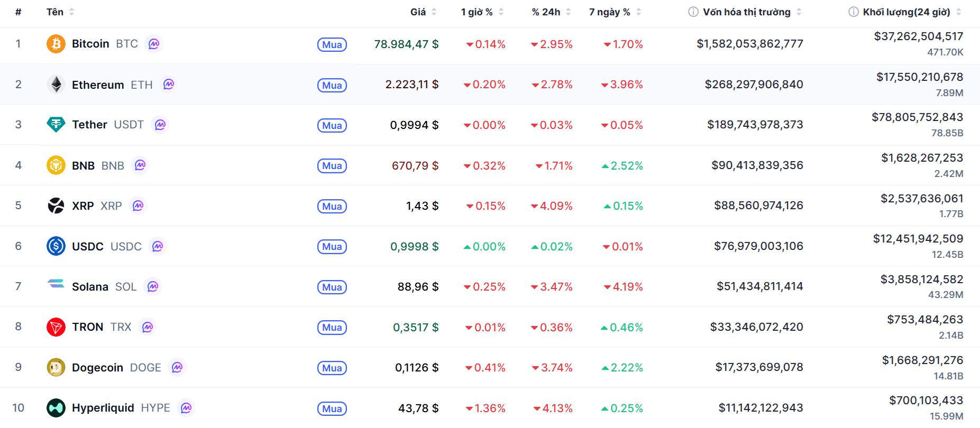Click XRP volume $2,537,636,061
Image resolution: width=980 pixels, height=428 pixels.
click(x=922, y=199)
